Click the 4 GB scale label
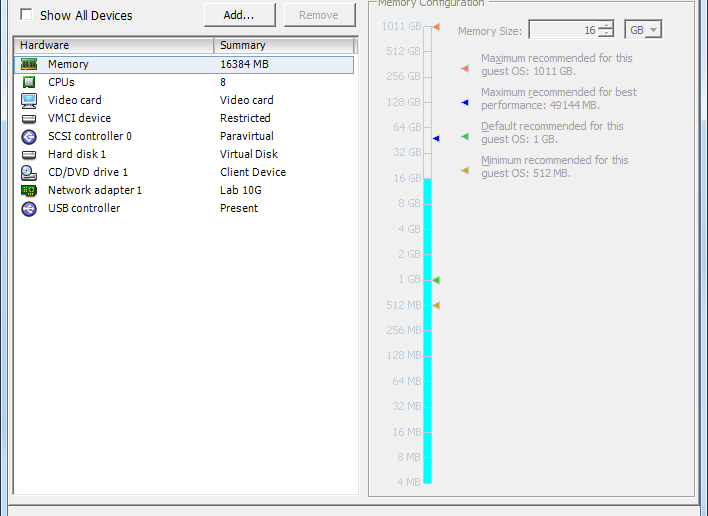 tap(409, 229)
